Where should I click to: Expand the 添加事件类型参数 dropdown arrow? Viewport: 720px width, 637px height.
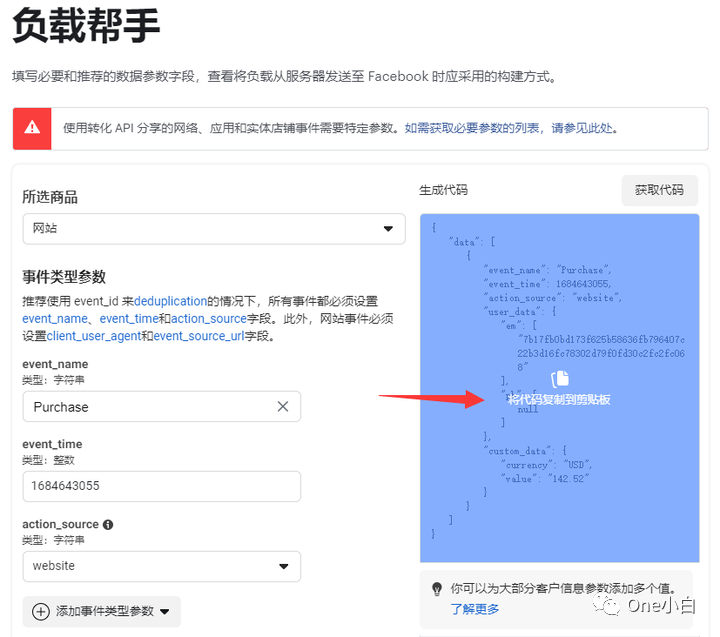(164, 612)
